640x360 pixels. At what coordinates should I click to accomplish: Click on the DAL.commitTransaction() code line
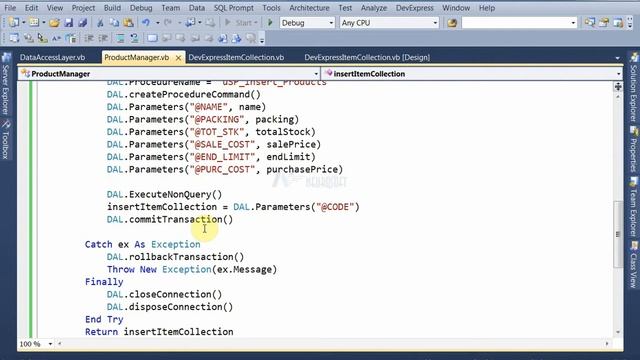click(x=170, y=220)
